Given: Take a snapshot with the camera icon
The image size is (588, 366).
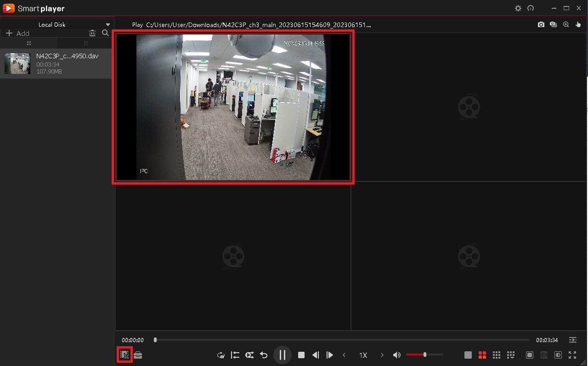Looking at the screenshot, I should coord(541,24).
